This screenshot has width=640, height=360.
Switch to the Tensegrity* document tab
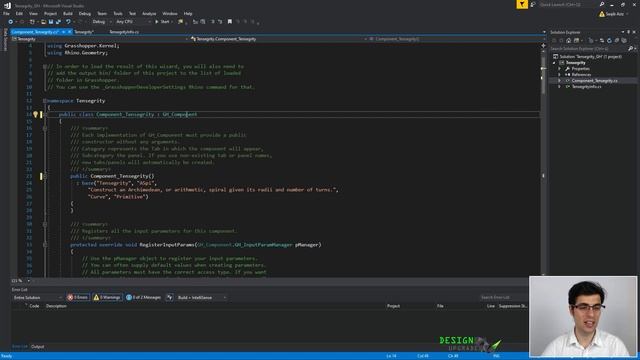[x=84, y=32]
